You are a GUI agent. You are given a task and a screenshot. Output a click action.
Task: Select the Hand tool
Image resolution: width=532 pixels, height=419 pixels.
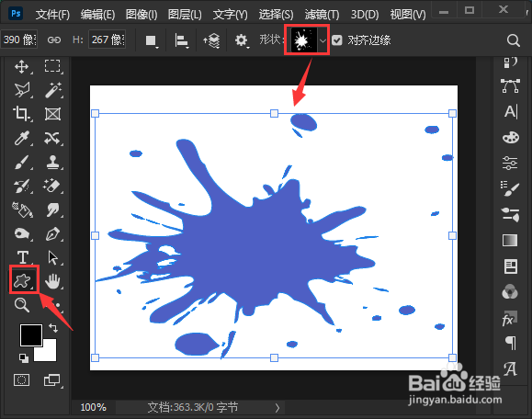pyautogui.click(x=52, y=281)
